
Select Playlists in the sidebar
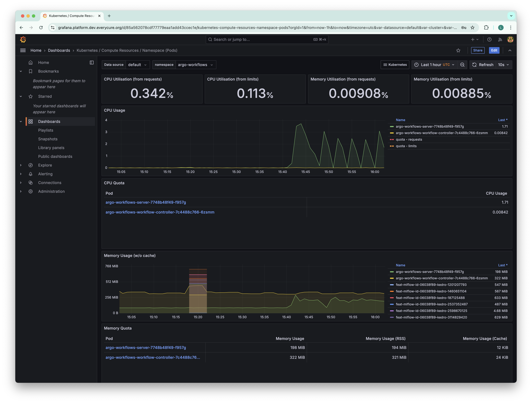[46, 130]
